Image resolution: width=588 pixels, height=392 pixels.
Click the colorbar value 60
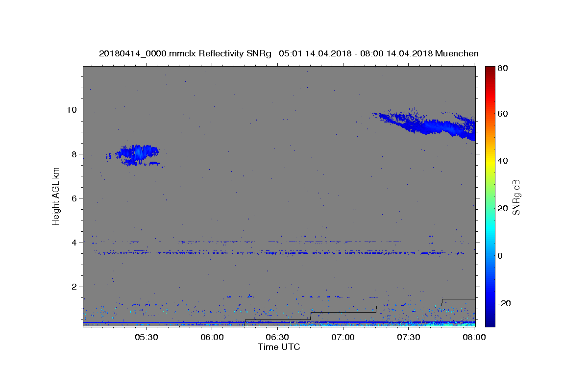tap(503, 114)
